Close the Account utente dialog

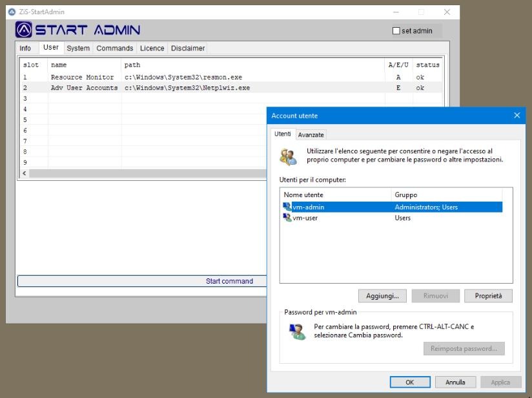coord(517,116)
